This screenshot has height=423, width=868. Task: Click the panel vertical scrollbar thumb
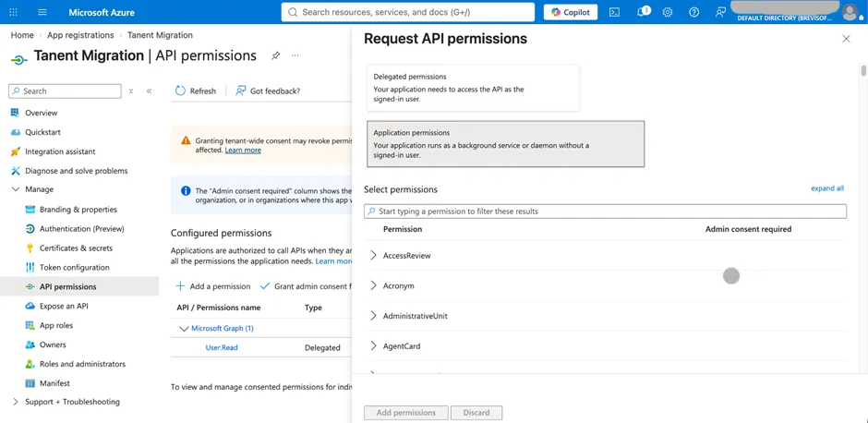point(863,71)
